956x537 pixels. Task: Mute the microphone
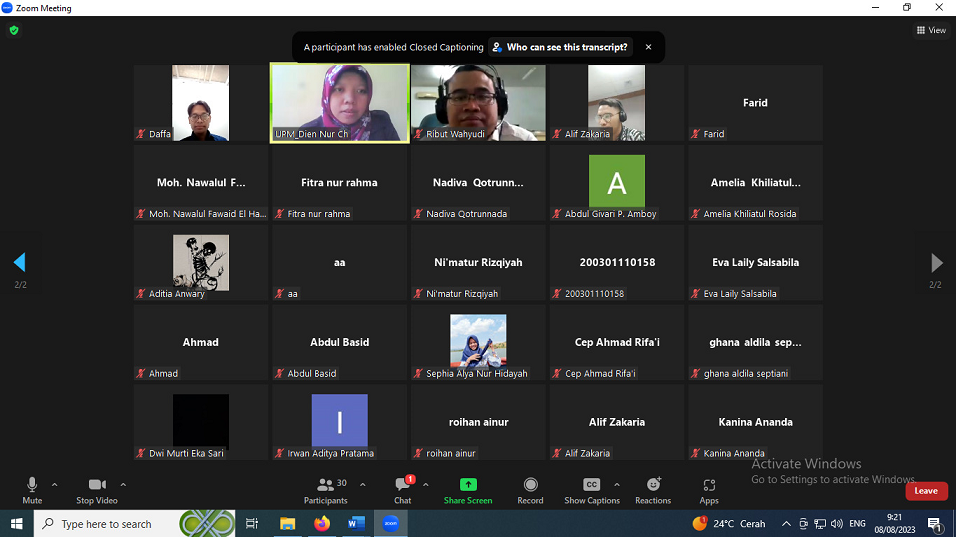pos(32,490)
